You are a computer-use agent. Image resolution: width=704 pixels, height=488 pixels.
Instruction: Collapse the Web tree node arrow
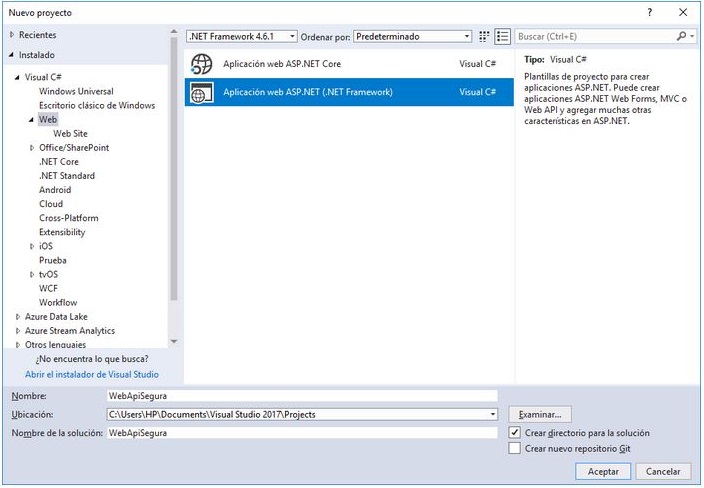point(31,119)
